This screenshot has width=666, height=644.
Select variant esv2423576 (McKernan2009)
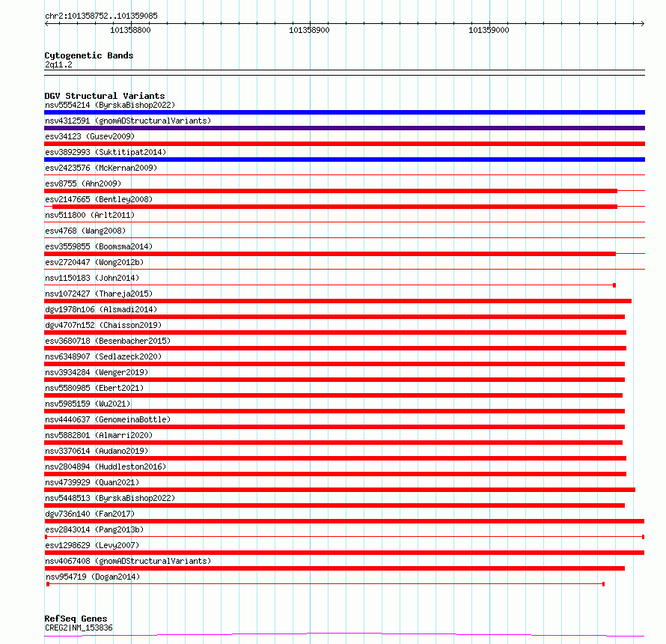(101, 168)
